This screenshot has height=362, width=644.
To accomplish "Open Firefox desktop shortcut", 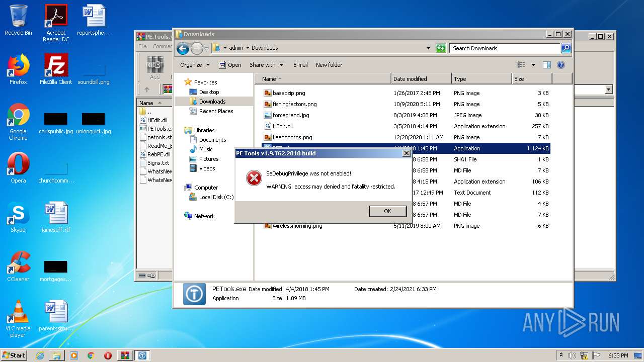I will click(x=18, y=69).
